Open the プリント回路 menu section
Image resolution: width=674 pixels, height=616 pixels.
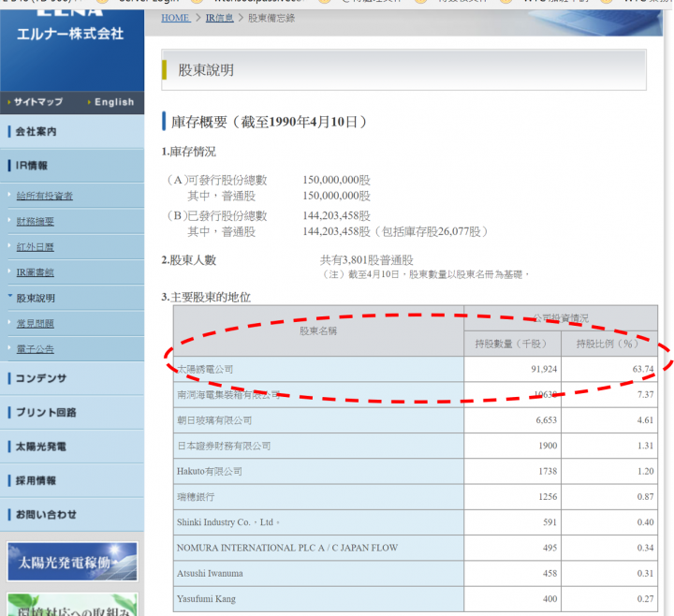[x=72, y=412]
